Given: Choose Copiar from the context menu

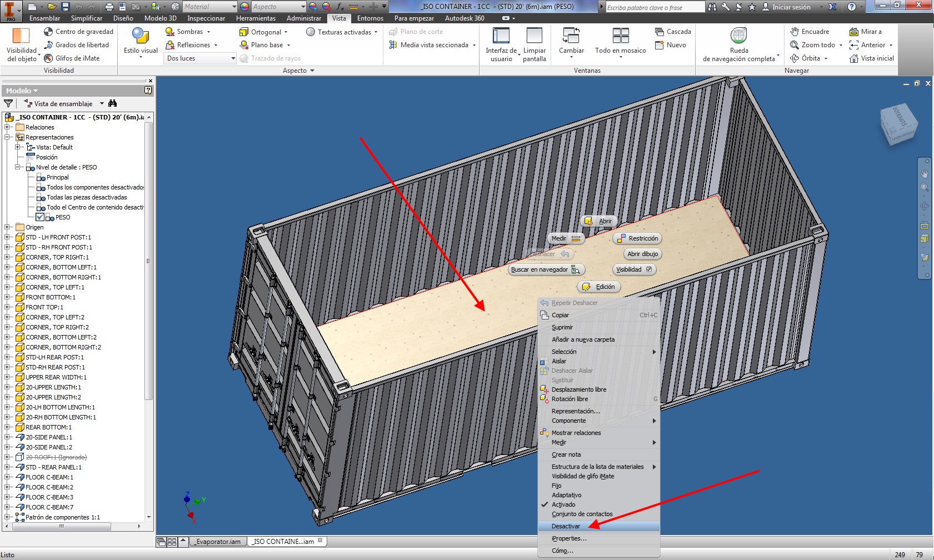Looking at the screenshot, I should click(598, 315).
